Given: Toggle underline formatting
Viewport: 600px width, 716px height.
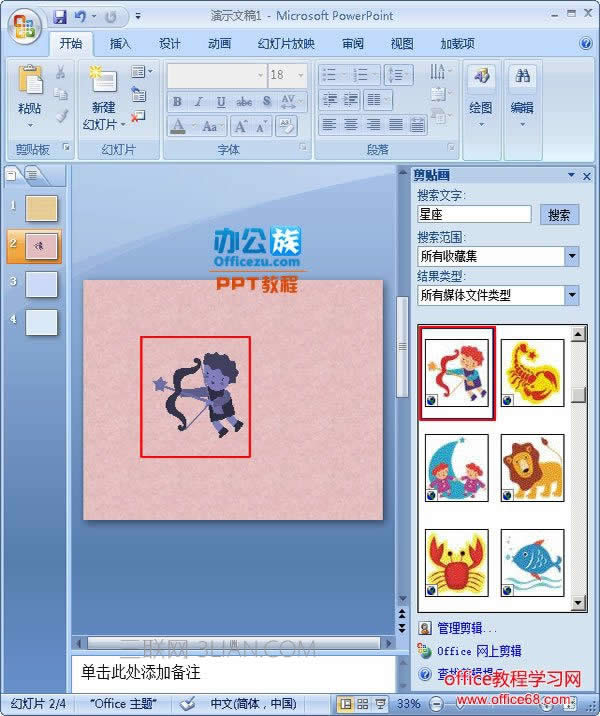Looking at the screenshot, I should coord(221,101).
